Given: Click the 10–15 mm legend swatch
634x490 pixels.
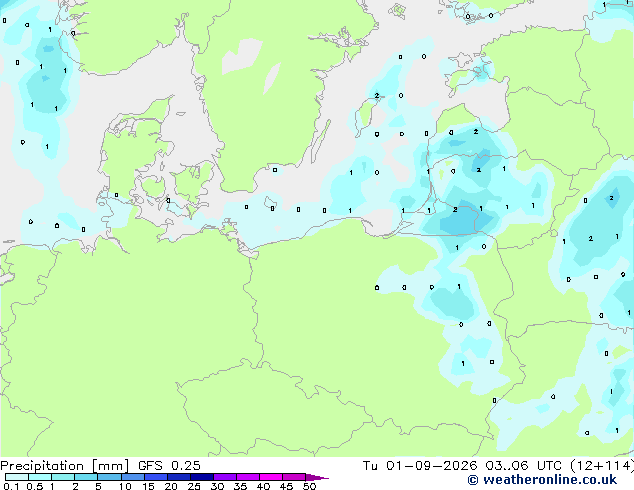Looking at the screenshot, I should (x=133, y=477).
